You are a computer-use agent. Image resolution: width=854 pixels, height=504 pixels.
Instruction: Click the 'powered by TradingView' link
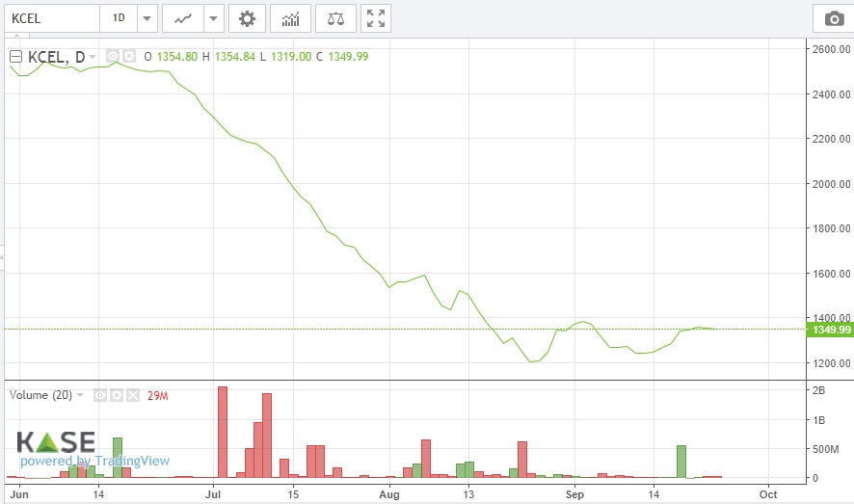click(x=94, y=461)
